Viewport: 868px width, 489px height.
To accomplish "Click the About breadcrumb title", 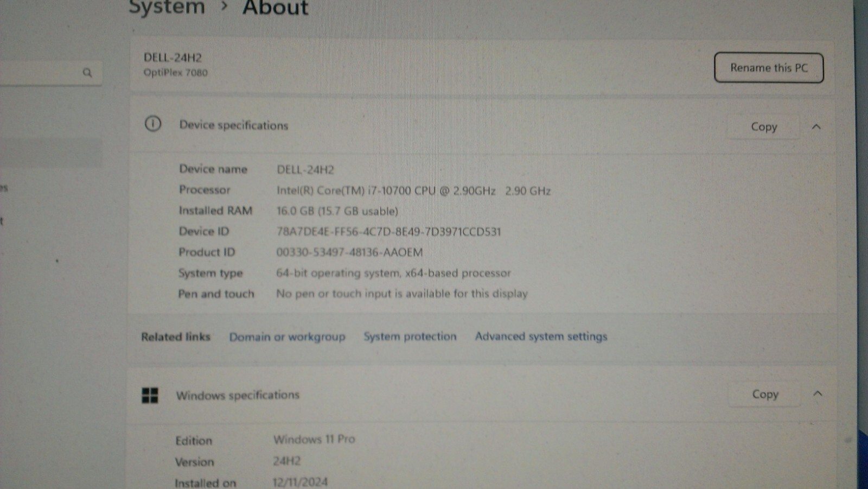I will [275, 8].
